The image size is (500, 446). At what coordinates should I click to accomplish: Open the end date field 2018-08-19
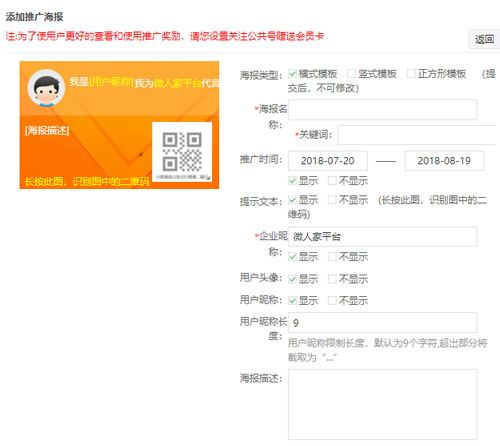pyautogui.click(x=444, y=161)
